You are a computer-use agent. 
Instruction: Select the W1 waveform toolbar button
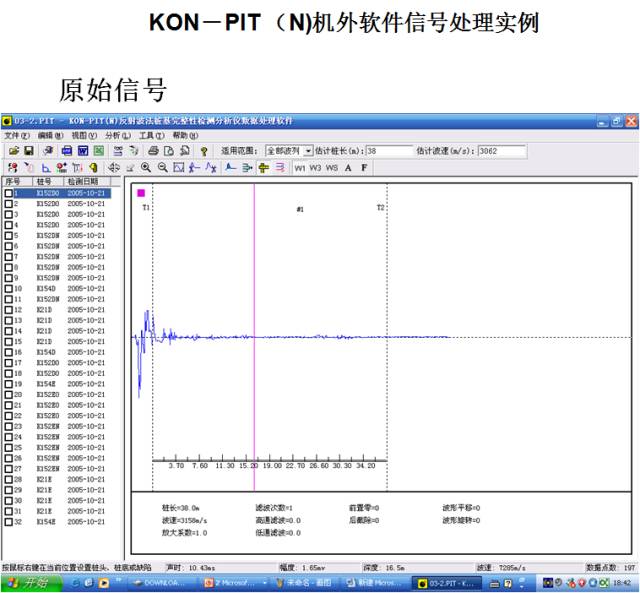300,168
